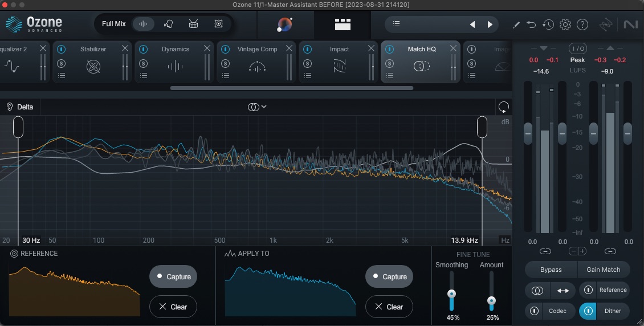Open the settings gear icon
644x326 pixels.
(565, 25)
